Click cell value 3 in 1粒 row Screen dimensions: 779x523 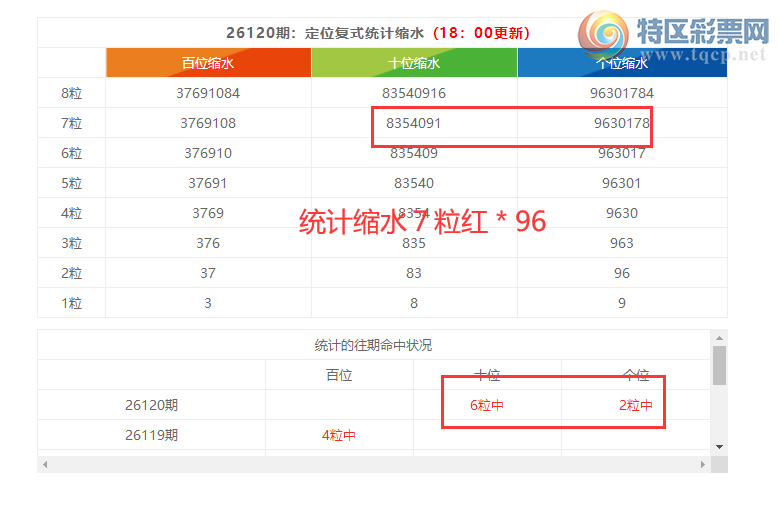pos(208,303)
